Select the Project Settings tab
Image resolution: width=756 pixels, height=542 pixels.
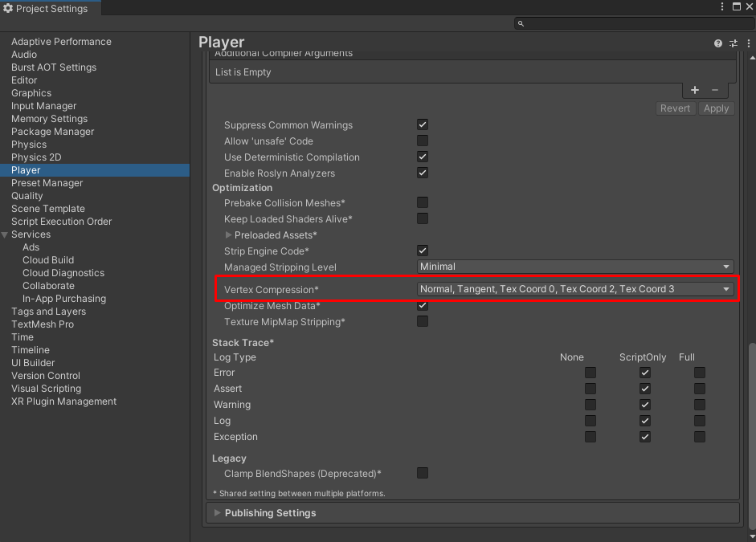(50, 8)
